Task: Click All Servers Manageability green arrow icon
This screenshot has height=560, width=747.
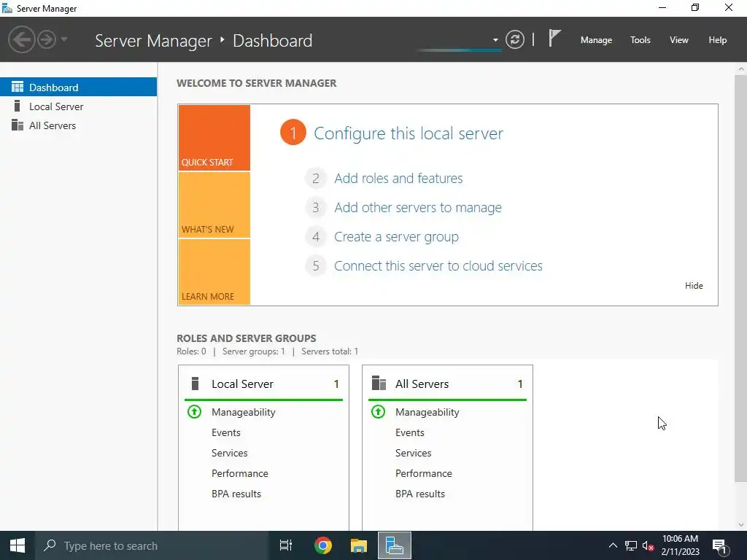Action: 379,411
